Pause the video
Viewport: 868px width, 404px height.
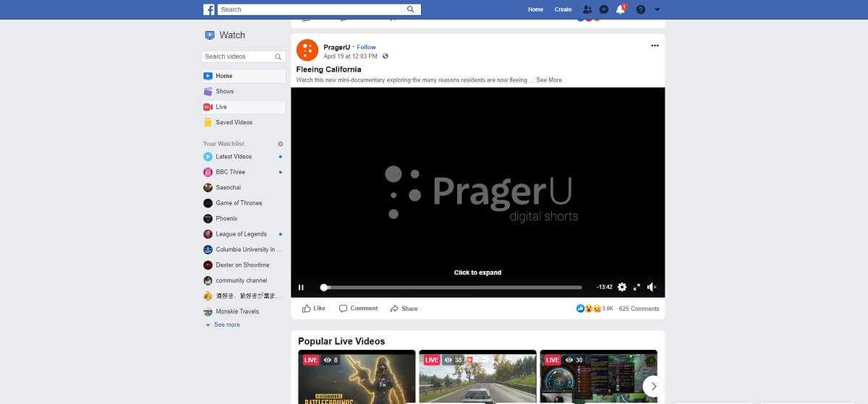point(301,287)
